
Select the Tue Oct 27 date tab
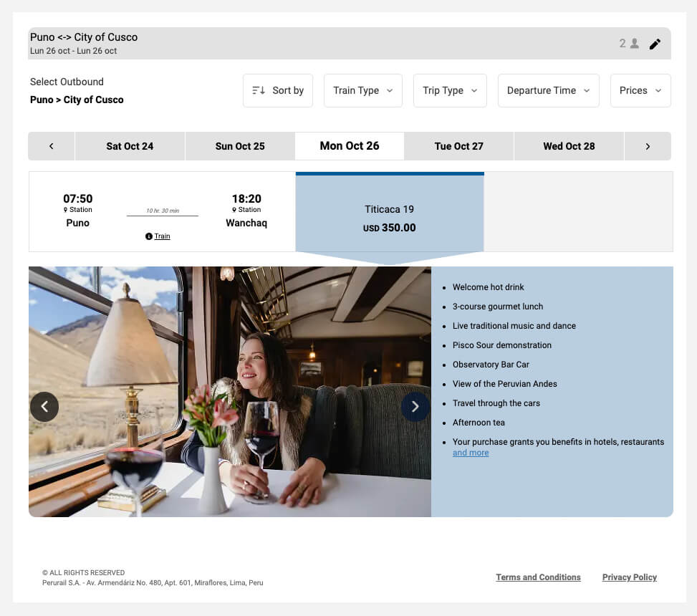pos(458,146)
